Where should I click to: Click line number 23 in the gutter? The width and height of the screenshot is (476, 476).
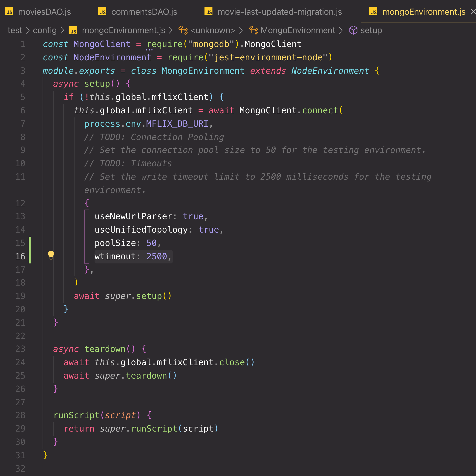pyautogui.click(x=20, y=349)
